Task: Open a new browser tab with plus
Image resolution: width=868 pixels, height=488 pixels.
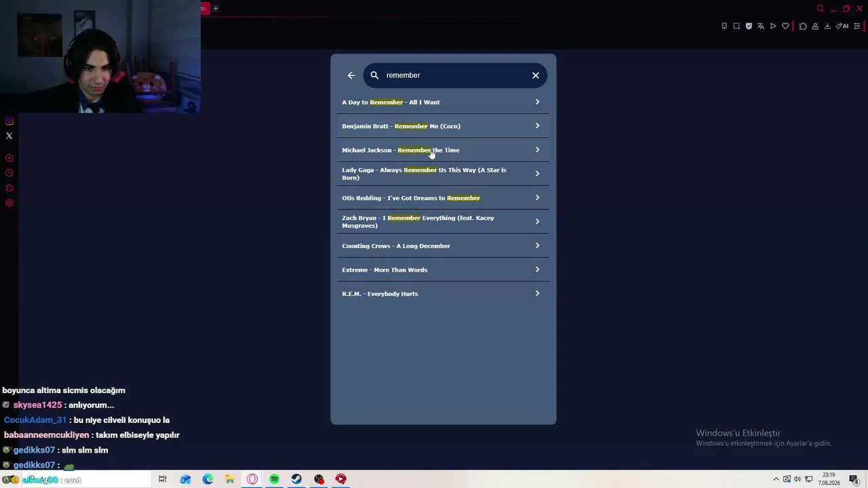Action: coord(216,8)
